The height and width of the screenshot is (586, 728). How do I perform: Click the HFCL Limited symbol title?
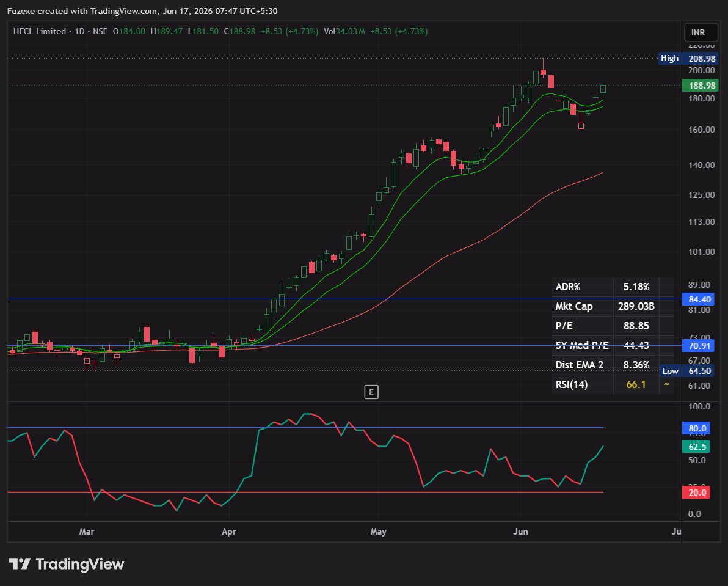point(40,31)
